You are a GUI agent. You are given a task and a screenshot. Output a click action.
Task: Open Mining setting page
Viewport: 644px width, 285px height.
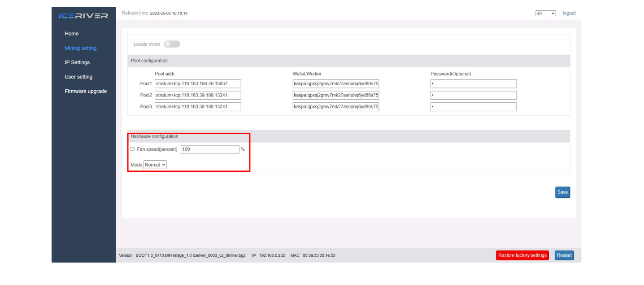[80, 48]
